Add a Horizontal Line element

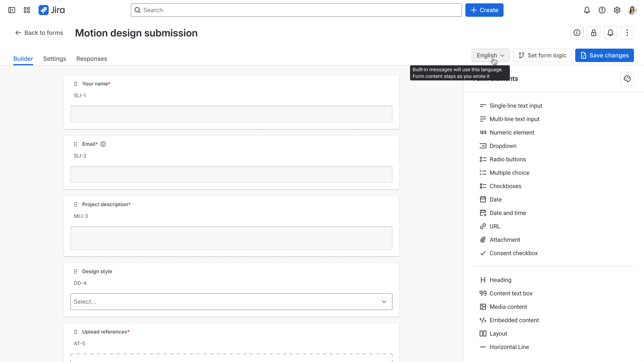(x=504, y=347)
